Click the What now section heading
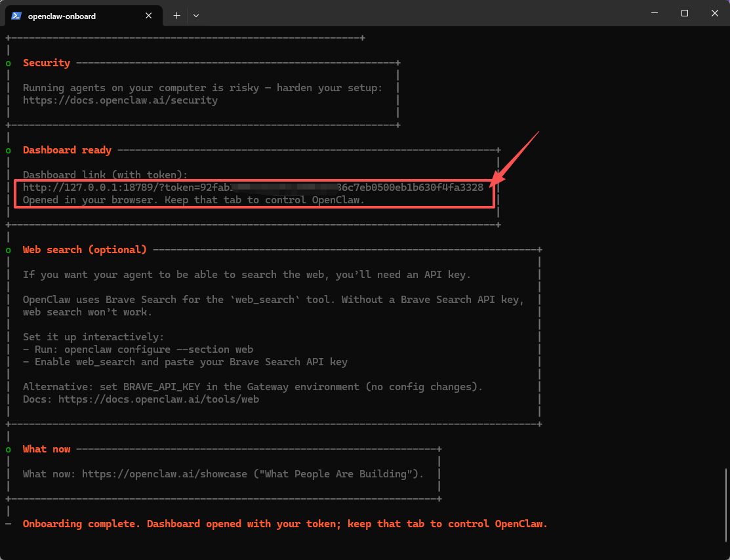730x560 pixels. click(47, 449)
